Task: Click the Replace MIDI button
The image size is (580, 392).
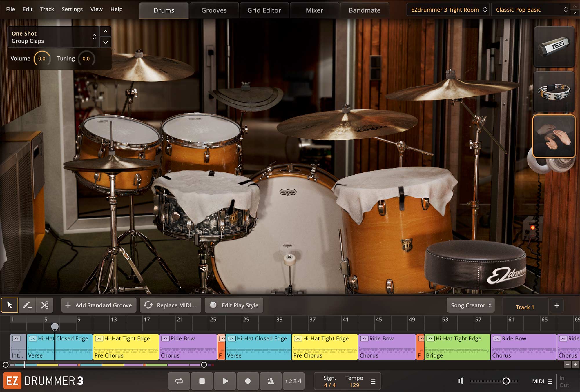Action: pos(170,305)
